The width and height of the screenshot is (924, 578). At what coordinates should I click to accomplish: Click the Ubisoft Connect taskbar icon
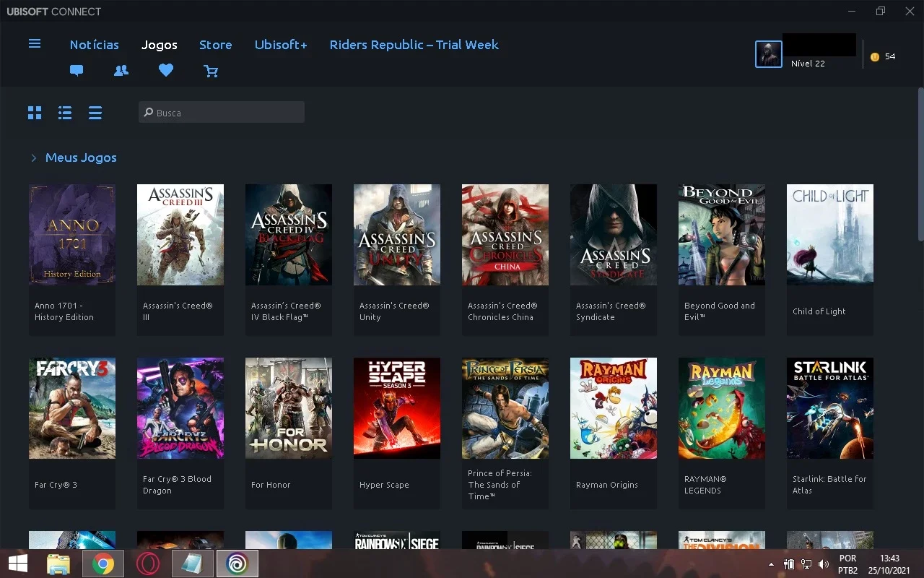[x=237, y=564]
